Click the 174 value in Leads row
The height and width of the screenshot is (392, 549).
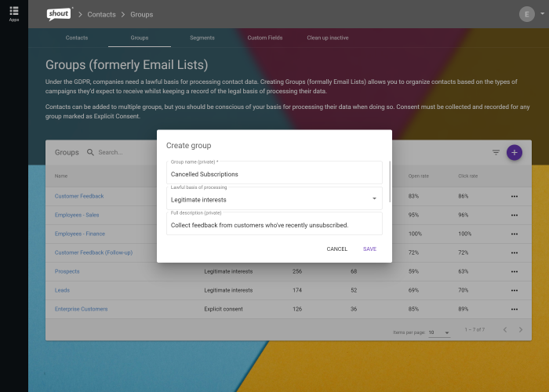click(297, 290)
